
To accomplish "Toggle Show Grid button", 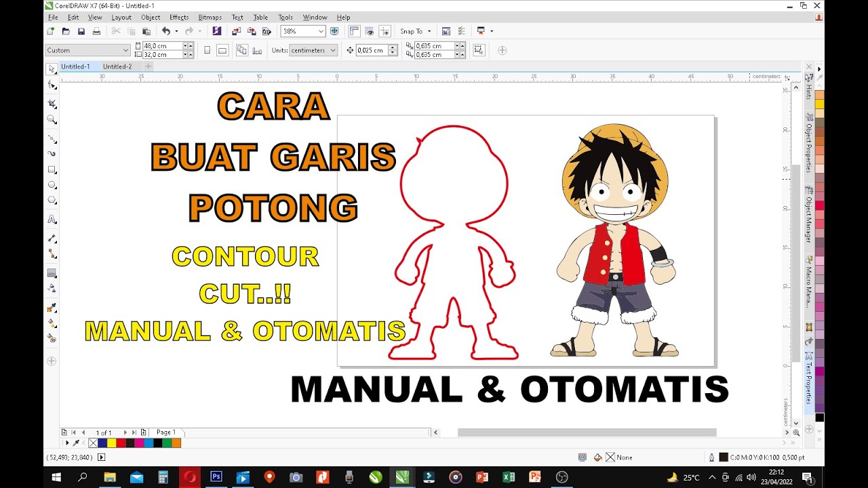I will pyautogui.click(x=370, y=31).
